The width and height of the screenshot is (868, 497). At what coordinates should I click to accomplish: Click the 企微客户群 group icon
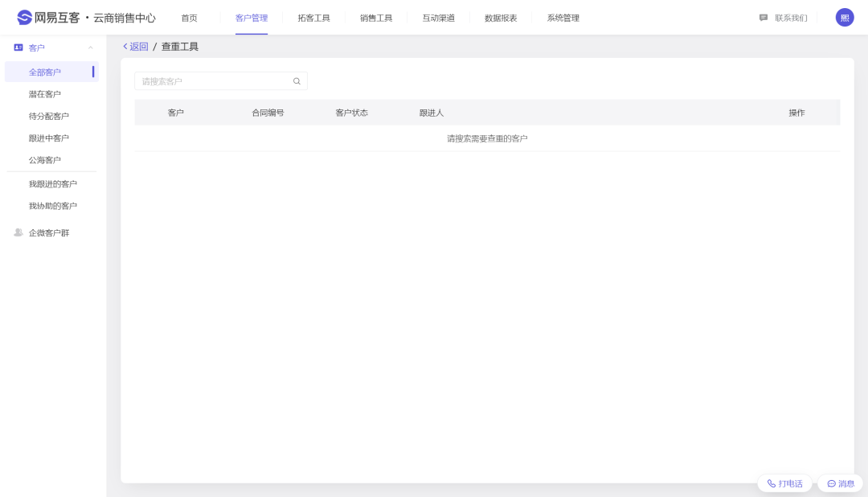click(x=18, y=233)
